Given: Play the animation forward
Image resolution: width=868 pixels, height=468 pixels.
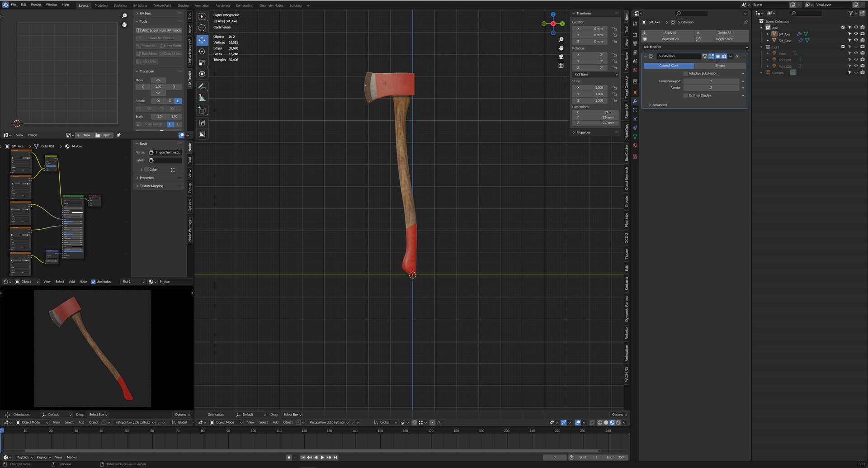Looking at the screenshot, I should coord(322,458).
